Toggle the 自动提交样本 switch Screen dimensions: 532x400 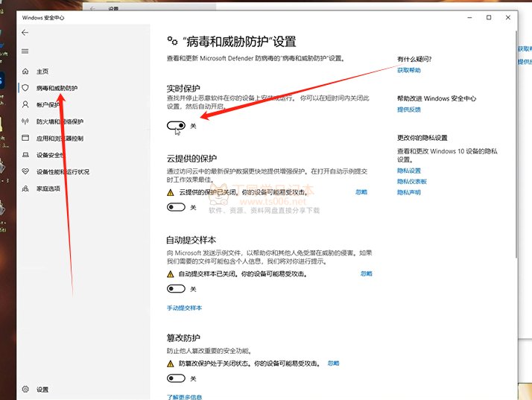(176, 289)
